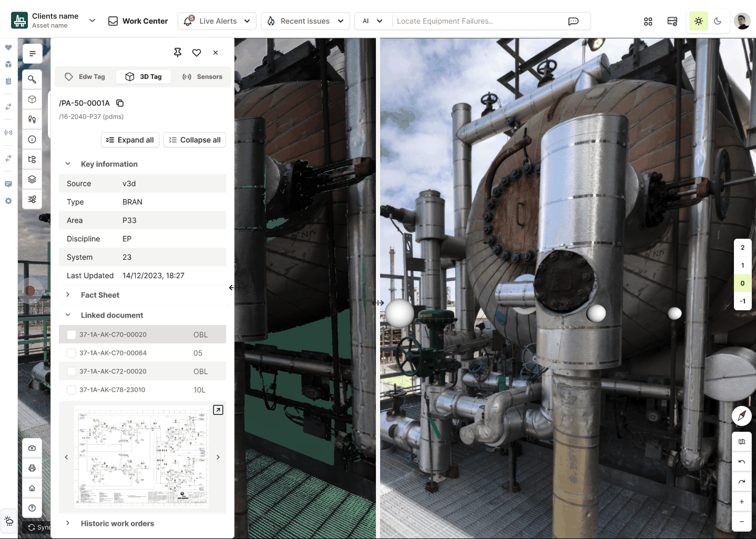Viewport: 756px width, 539px height.
Task: Switch to dark mode theme
Action: click(x=718, y=21)
